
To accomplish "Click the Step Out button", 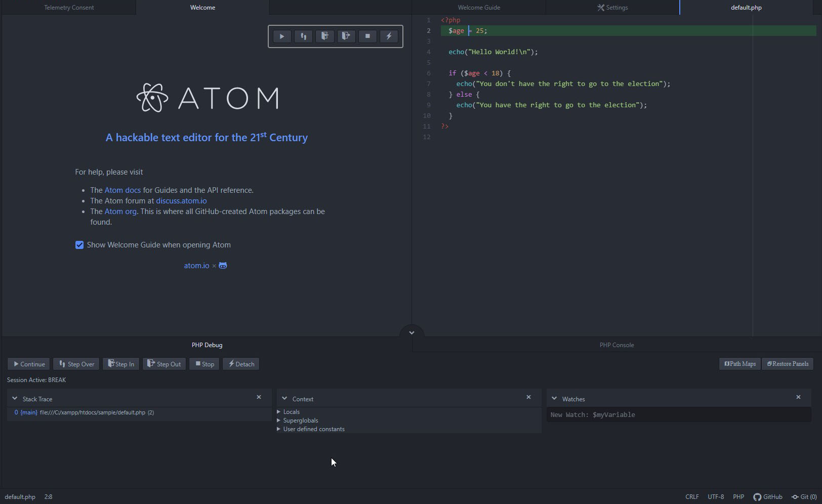I will (x=165, y=364).
